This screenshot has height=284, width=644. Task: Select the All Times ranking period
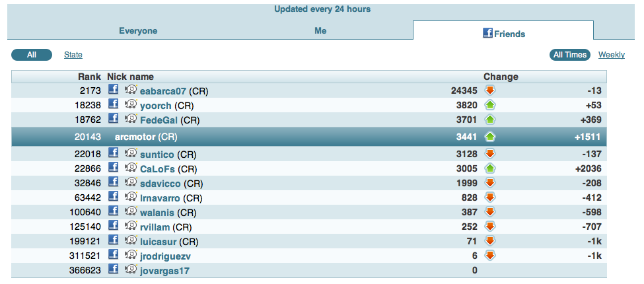(x=570, y=55)
